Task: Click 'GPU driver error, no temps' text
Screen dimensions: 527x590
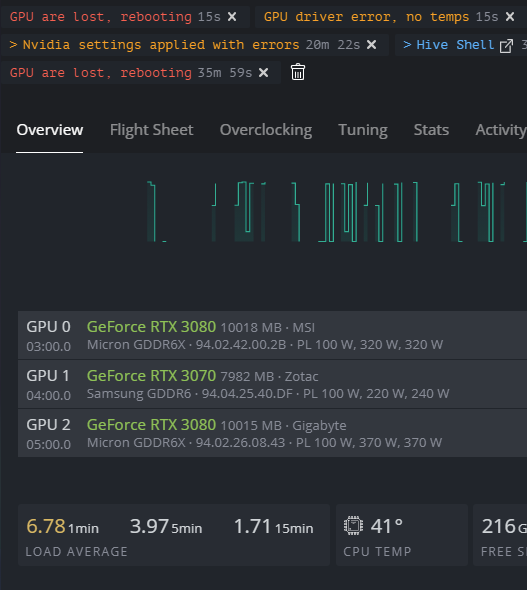Action: pos(366,17)
